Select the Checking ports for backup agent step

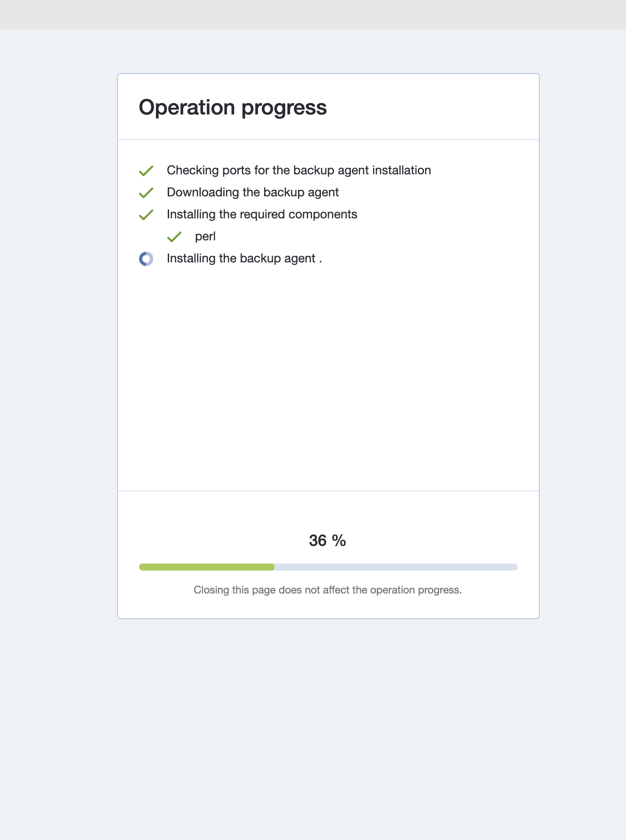coord(298,170)
